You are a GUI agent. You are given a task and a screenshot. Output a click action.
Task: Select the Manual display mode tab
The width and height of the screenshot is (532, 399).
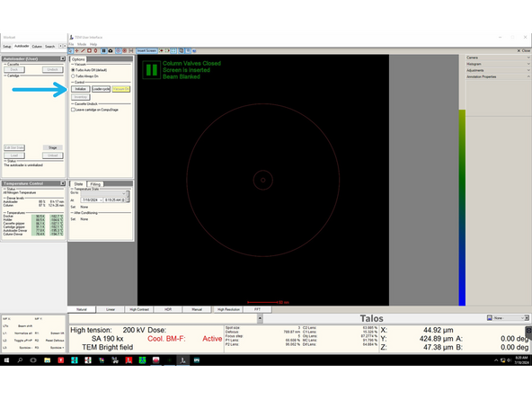197,309
